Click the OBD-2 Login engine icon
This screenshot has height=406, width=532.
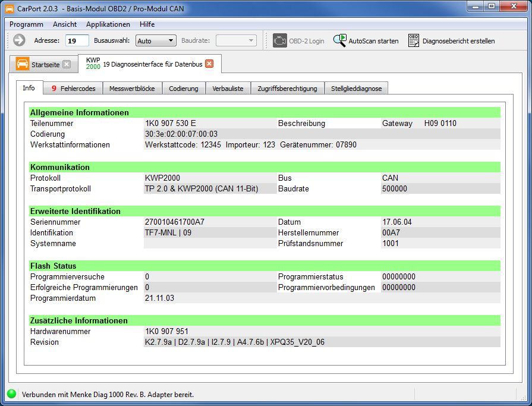click(x=279, y=40)
